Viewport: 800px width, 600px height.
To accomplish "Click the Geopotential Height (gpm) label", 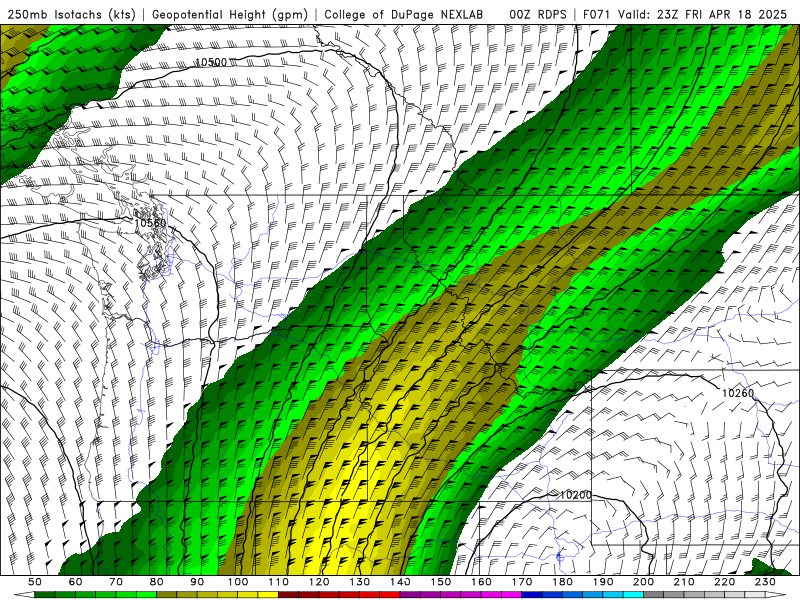I will (x=230, y=14).
